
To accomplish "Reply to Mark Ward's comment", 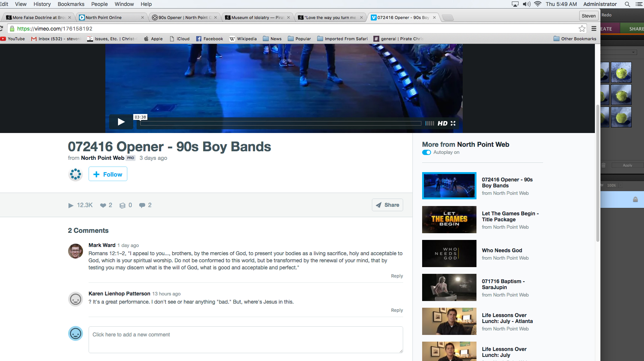I will coord(397,276).
